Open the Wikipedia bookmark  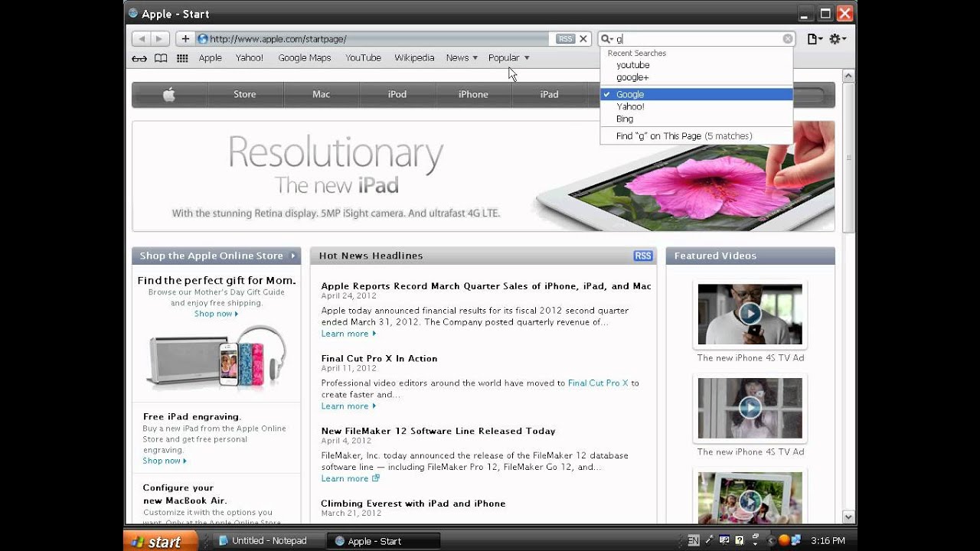point(414,57)
